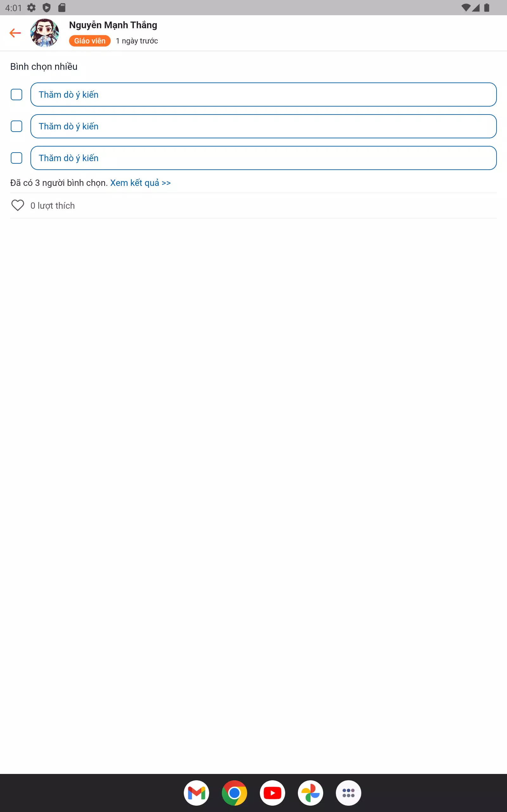Open YouTube from the dock
This screenshot has width=507, height=812.
tap(273, 793)
